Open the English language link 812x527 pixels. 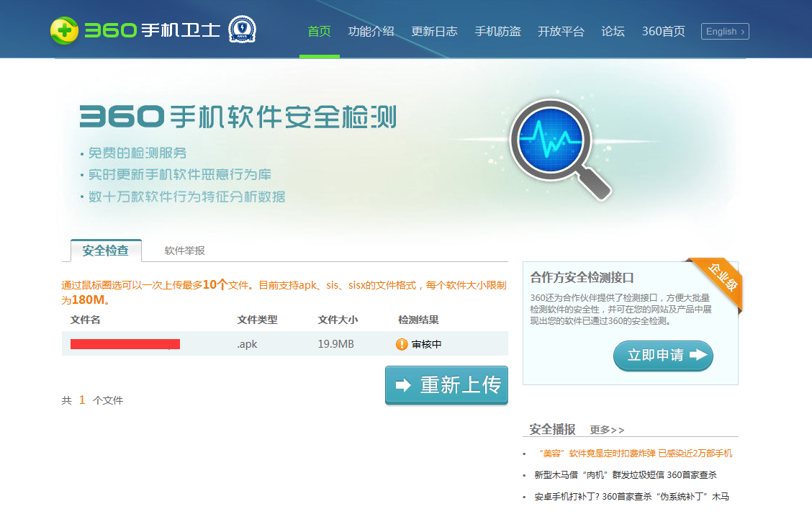coord(724,31)
